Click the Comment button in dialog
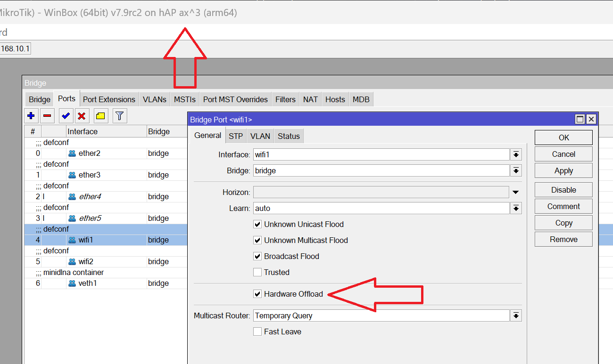The height and width of the screenshot is (364, 613). [x=563, y=206]
